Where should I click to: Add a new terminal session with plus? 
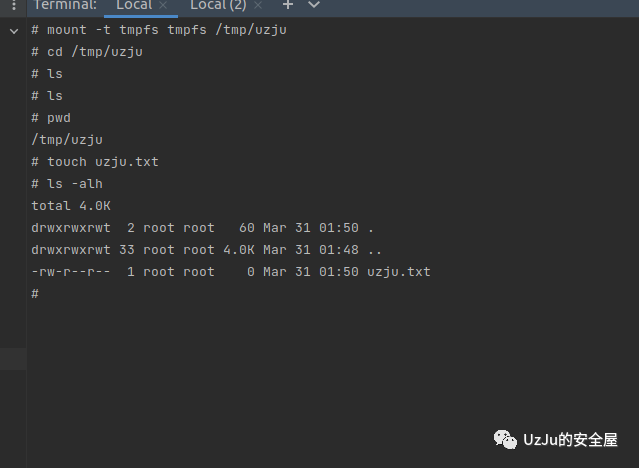click(x=288, y=5)
